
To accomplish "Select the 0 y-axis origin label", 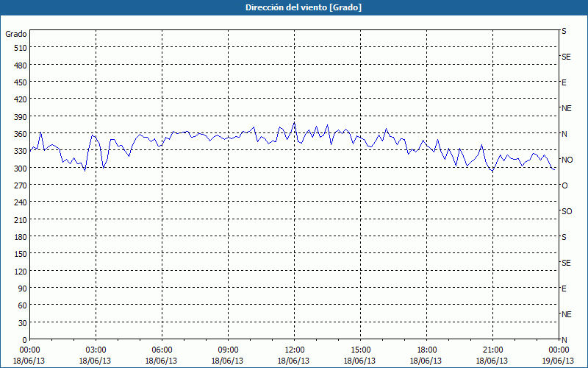I will pos(25,340).
